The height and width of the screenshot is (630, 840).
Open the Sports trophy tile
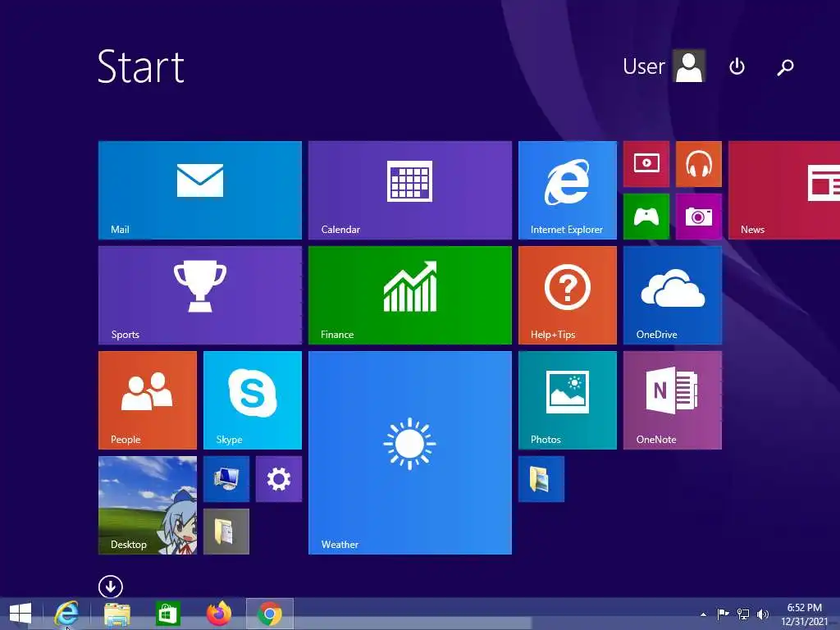pyautogui.click(x=200, y=295)
